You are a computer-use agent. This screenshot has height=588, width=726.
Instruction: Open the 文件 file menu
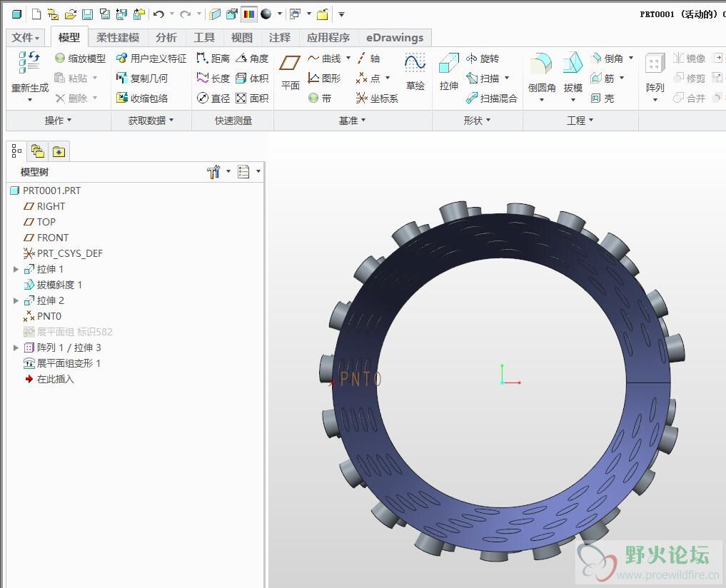tap(25, 38)
